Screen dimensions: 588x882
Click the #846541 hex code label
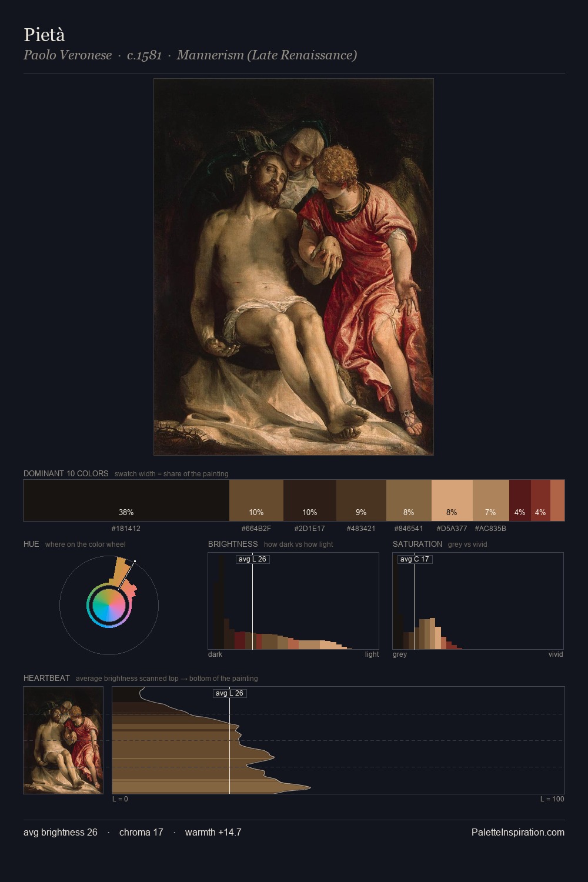pos(409,529)
